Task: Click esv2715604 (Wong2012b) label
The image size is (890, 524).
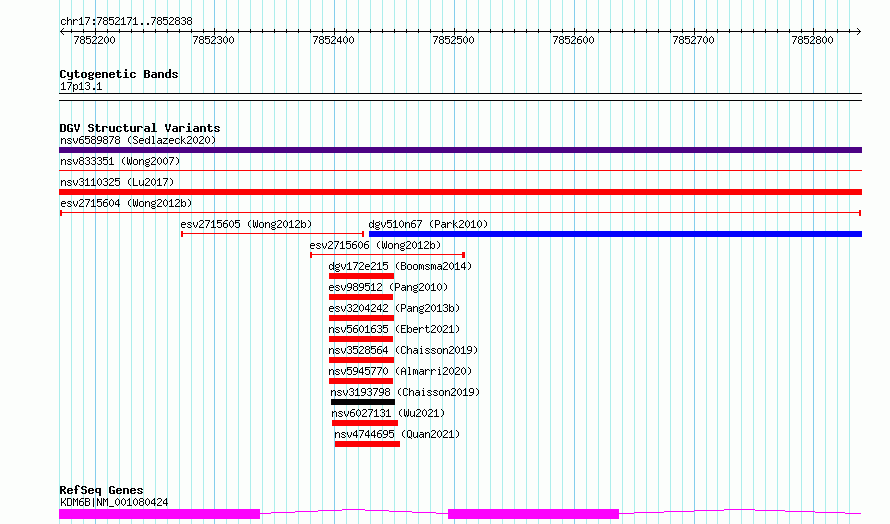Action: [126, 203]
